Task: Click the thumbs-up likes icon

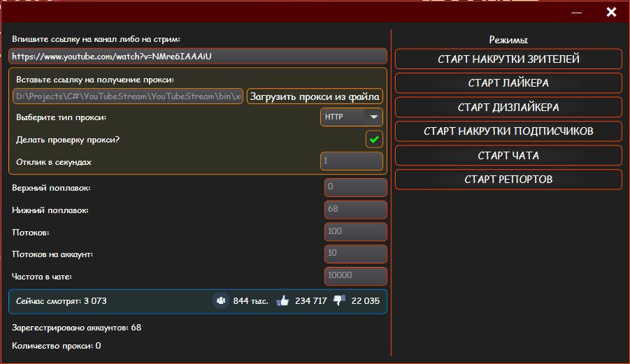Action: (x=282, y=300)
